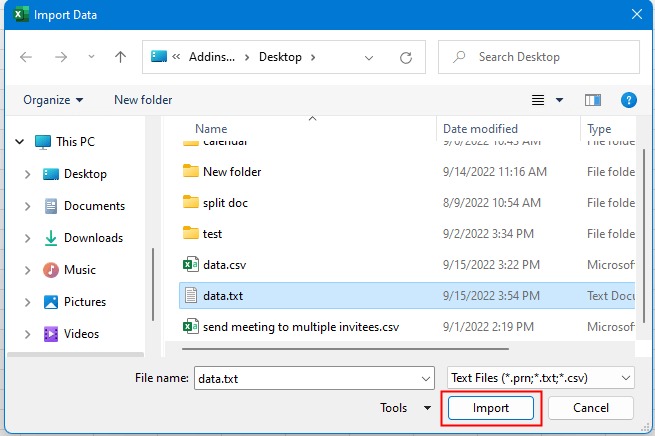Click the navigation pane vertical scrollbar
The image size is (655, 436).
(153, 285)
